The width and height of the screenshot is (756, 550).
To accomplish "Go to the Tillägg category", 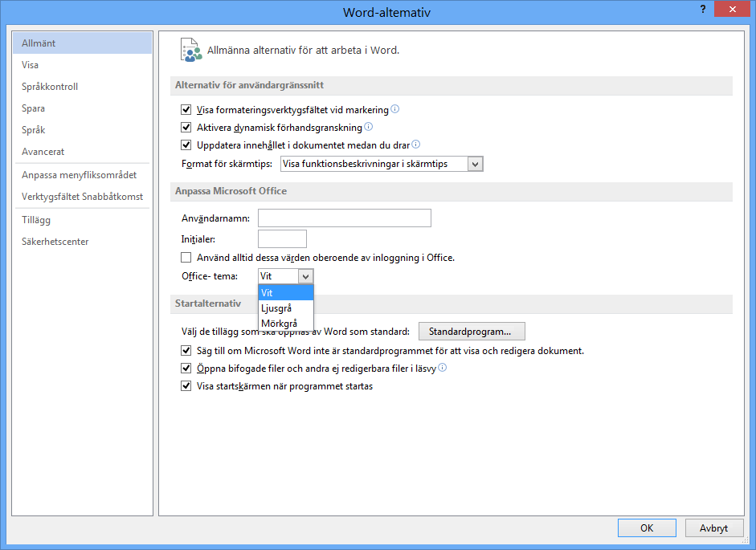I will (x=82, y=220).
